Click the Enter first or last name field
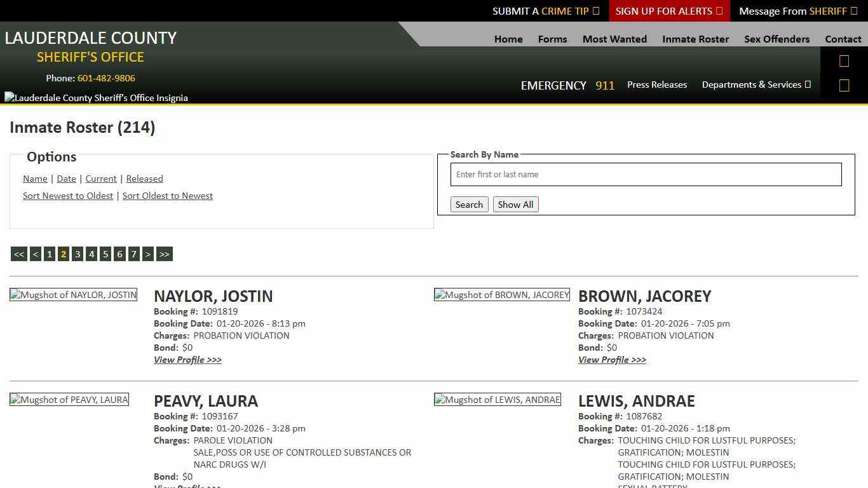 (x=646, y=174)
